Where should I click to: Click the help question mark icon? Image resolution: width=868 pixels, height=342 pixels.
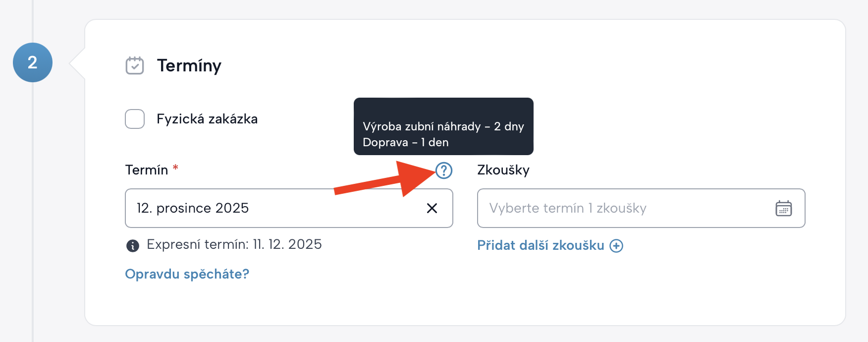pyautogui.click(x=444, y=171)
